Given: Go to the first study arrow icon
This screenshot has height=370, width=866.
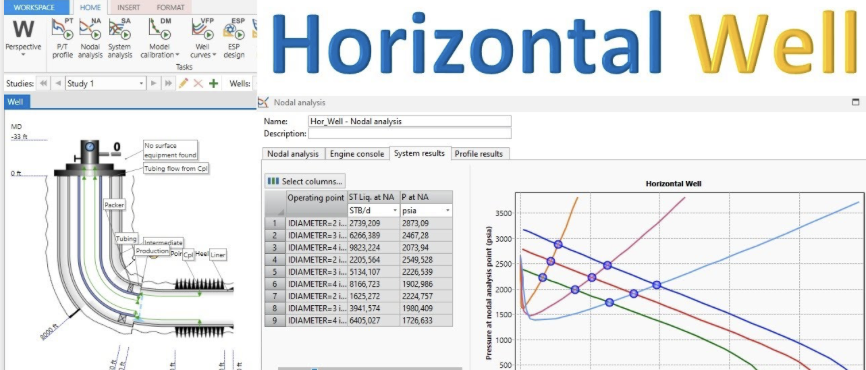Looking at the screenshot, I should [43, 84].
